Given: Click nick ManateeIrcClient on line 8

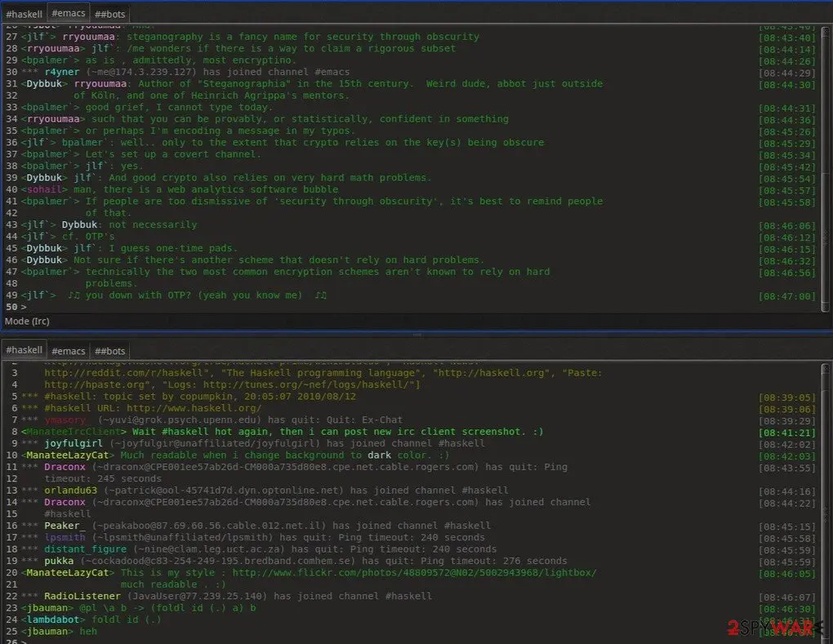Looking at the screenshot, I should pos(73,431).
